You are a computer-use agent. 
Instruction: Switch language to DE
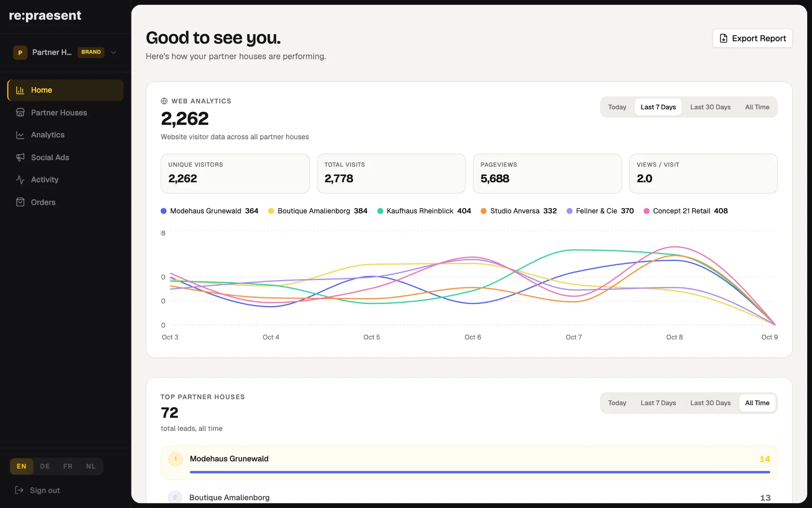[x=45, y=466]
